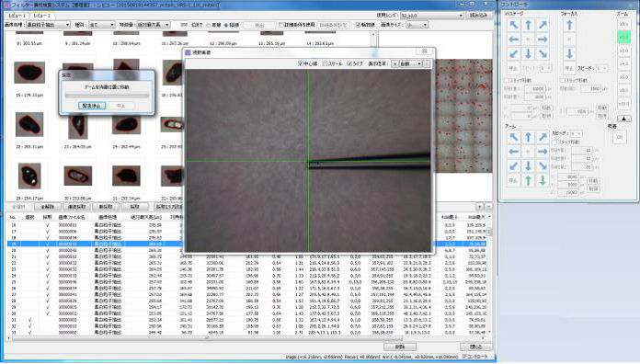Turn suction ON with the 吸着 ON button
The width and height of the screenshot is (640, 364).
pos(620,137)
